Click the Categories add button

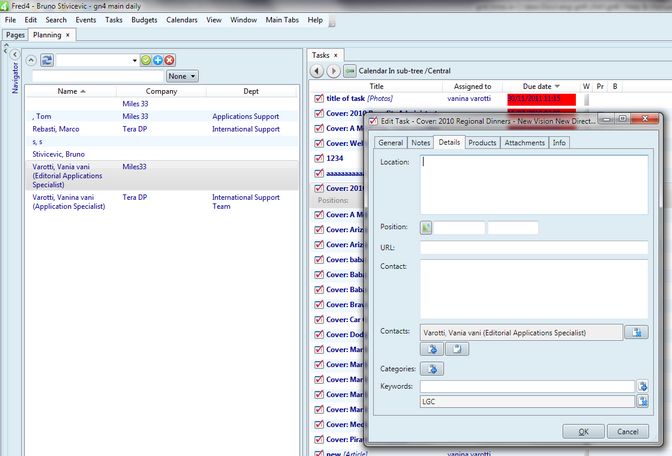click(432, 369)
